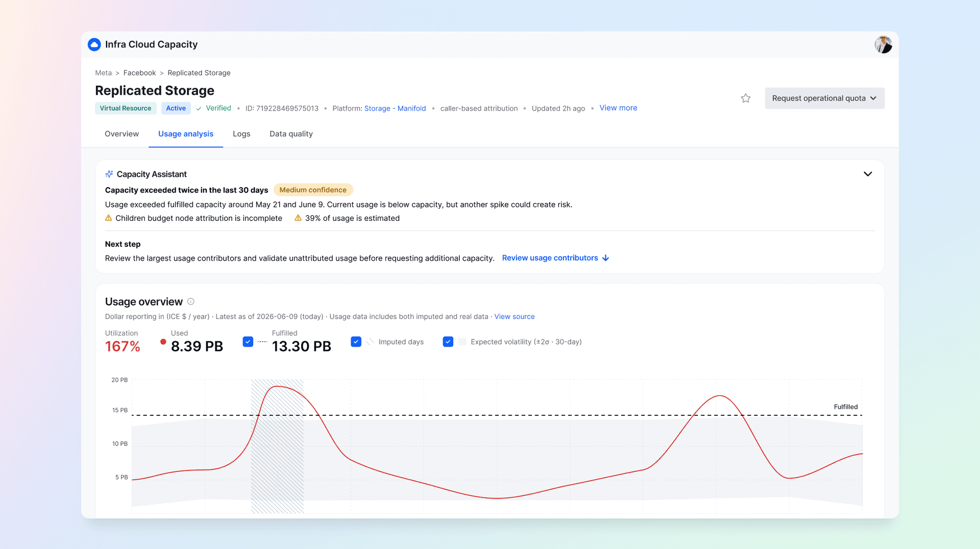
Task: Navigate to the Meta breadcrumb
Action: pos(103,73)
